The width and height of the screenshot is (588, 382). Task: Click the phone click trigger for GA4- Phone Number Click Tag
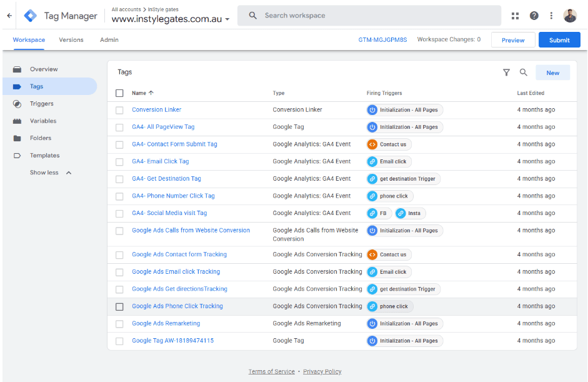390,196
